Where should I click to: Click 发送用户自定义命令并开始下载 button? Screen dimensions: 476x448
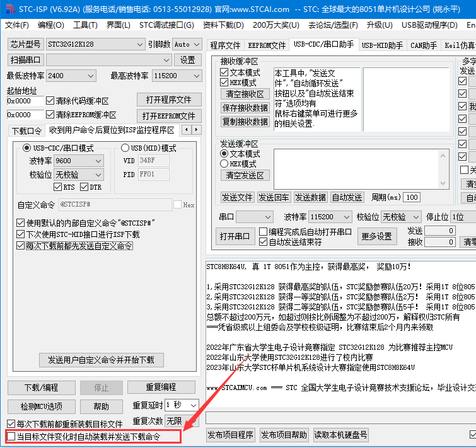point(102,360)
